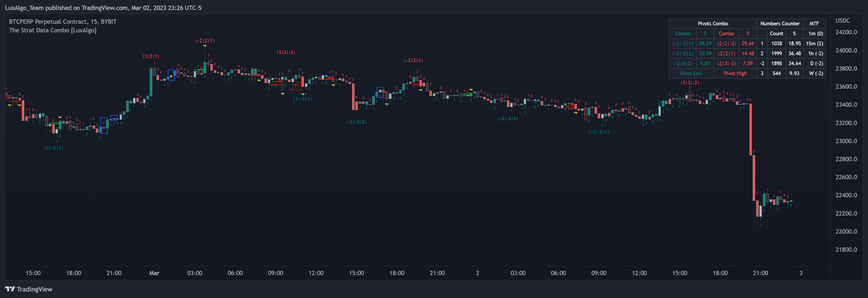Click the BTCPERP Perpetual Contract symbol title
Viewport: 868px width, 298px height.
[x=63, y=22]
